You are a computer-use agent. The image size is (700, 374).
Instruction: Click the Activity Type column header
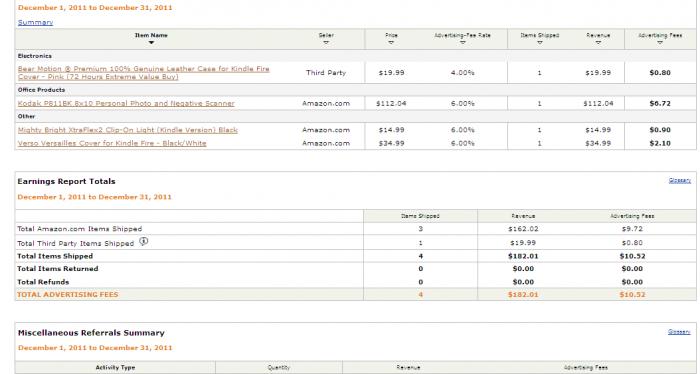[x=115, y=368]
